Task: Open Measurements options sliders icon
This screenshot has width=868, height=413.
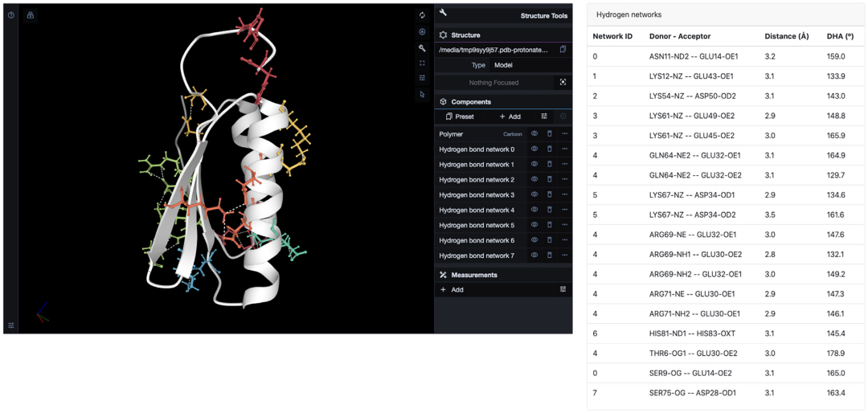Action: [563, 289]
